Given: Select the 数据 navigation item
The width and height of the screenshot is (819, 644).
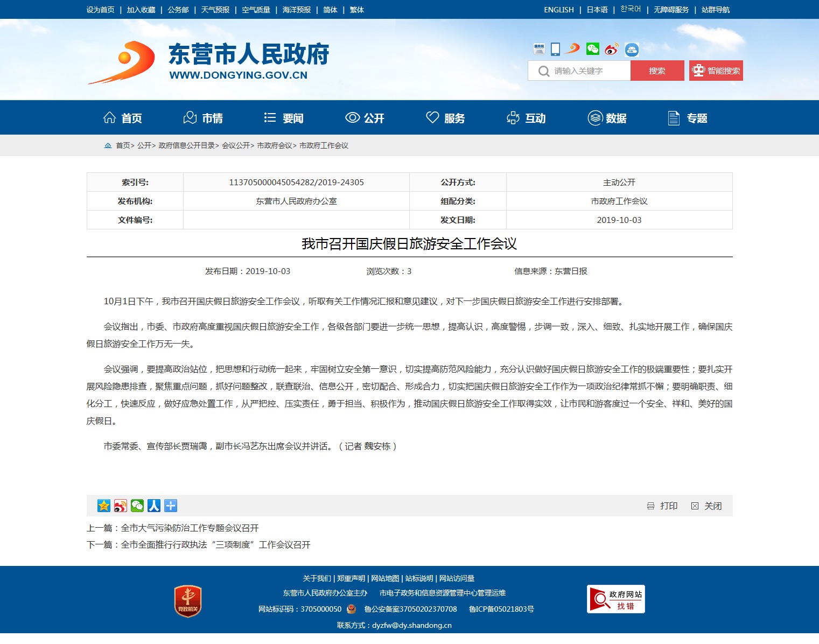Looking at the screenshot, I should [607, 118].
